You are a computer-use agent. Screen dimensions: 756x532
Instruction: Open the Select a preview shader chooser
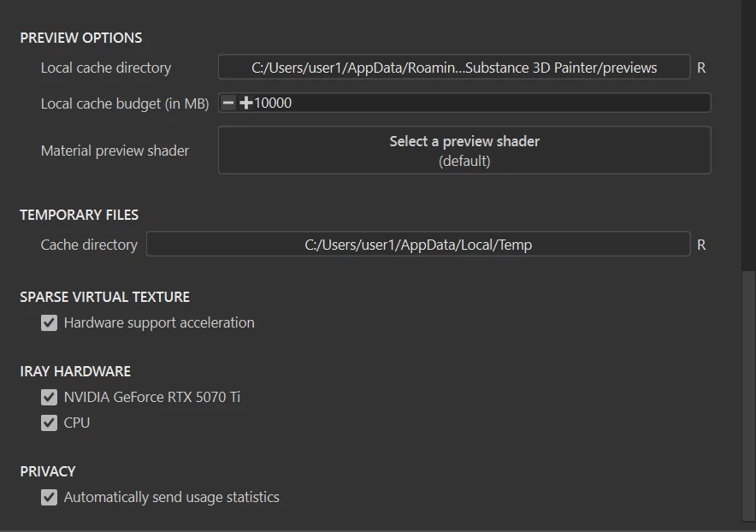point(464,151)
